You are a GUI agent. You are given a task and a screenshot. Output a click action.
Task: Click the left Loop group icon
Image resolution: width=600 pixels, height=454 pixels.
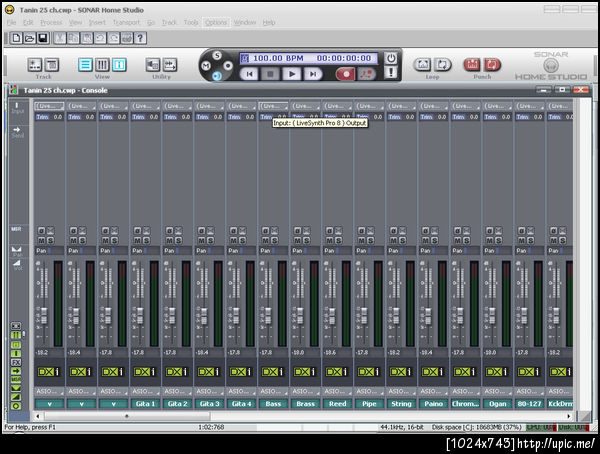(x=423, y=65)
